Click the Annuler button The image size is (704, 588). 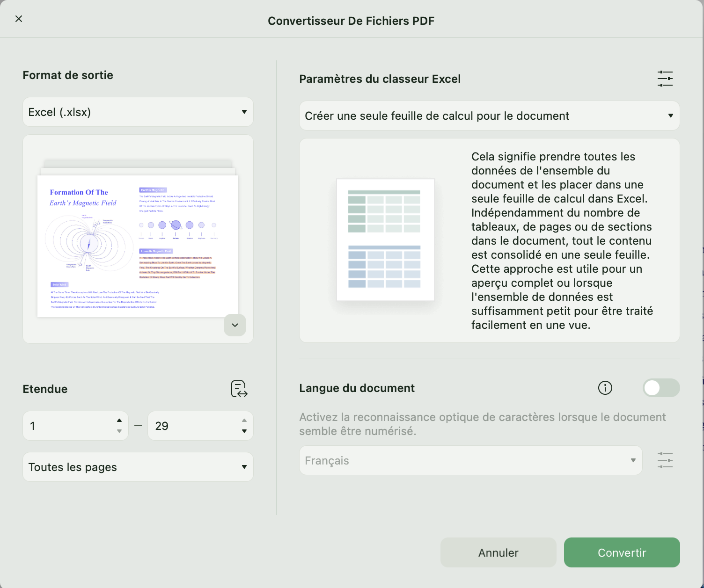(x=498, y=552)
